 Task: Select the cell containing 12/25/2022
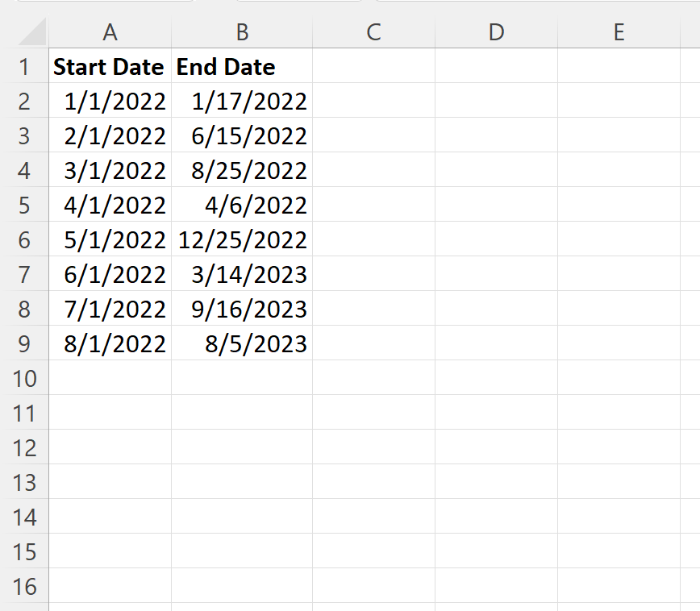[242, 239]
